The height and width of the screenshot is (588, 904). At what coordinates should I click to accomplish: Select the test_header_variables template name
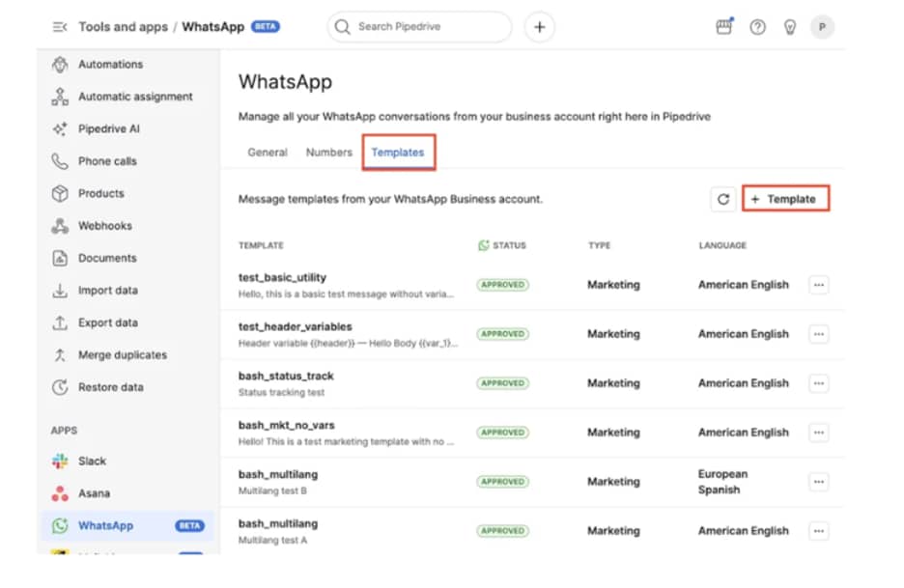[x=296, y=326]
